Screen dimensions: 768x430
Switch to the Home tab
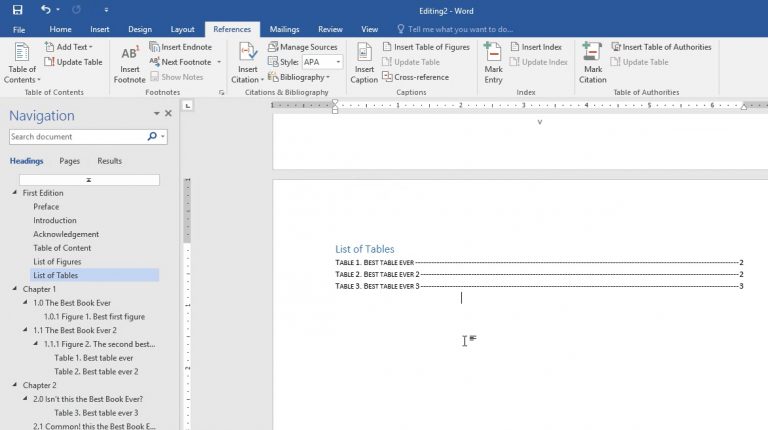pos(60,29)
